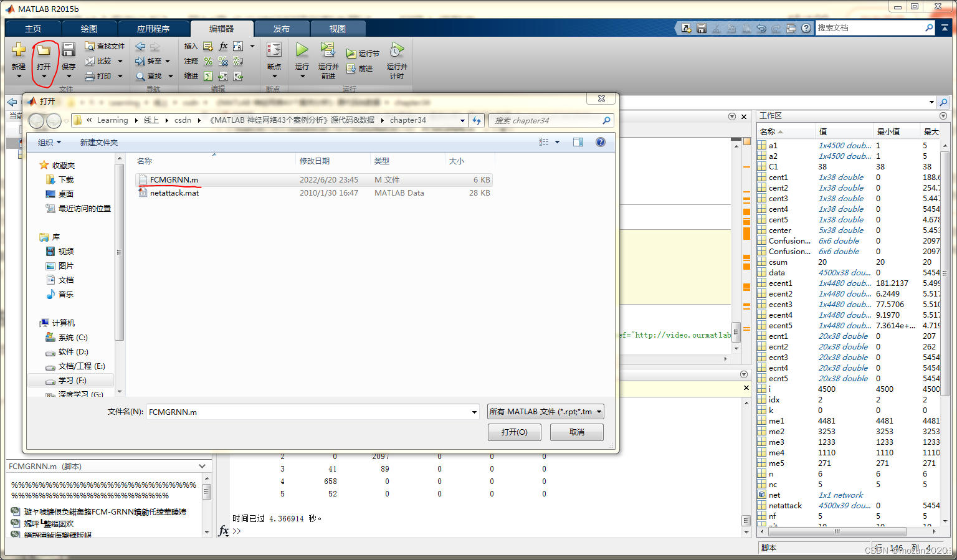
Task: Click the dialog's help question-mark icon
Action: coord(601,142)
